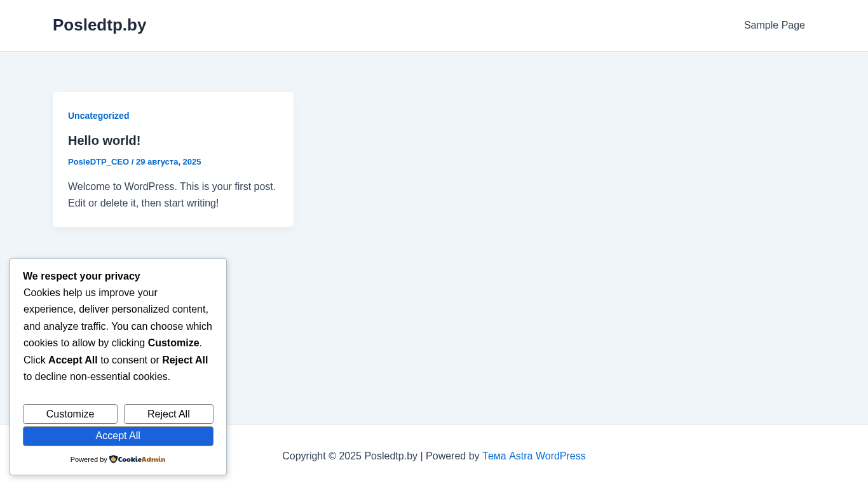This screenshot has height=488, width=868.
Task: Go to the Posledtp.by site title
Action: (99, 25)
